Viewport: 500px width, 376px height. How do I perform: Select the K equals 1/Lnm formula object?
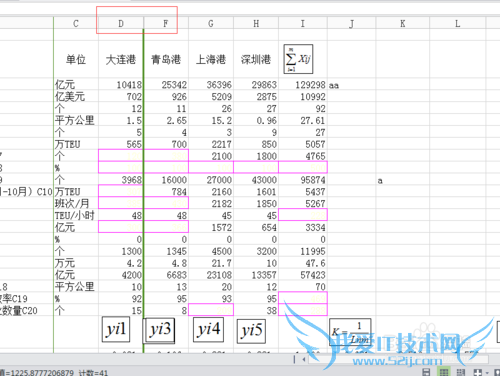[350, 331]
